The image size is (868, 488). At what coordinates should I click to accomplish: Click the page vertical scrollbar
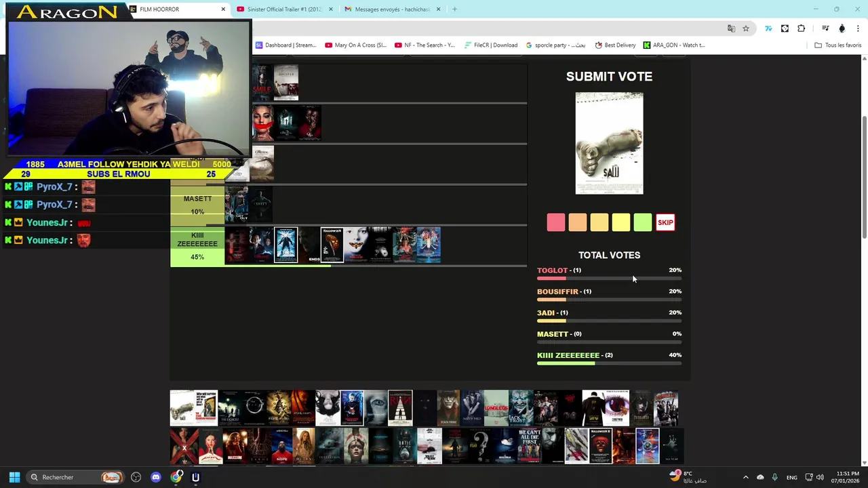pyautogui.click(x=864, y=178)
